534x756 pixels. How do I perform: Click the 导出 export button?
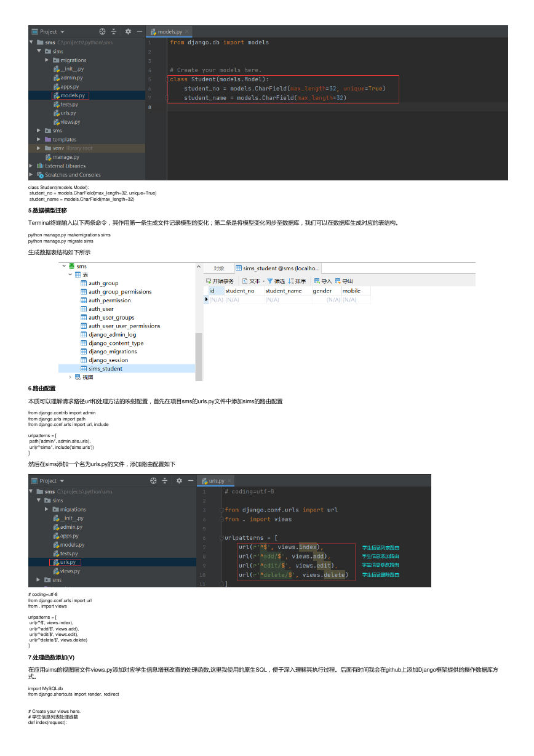344,281
